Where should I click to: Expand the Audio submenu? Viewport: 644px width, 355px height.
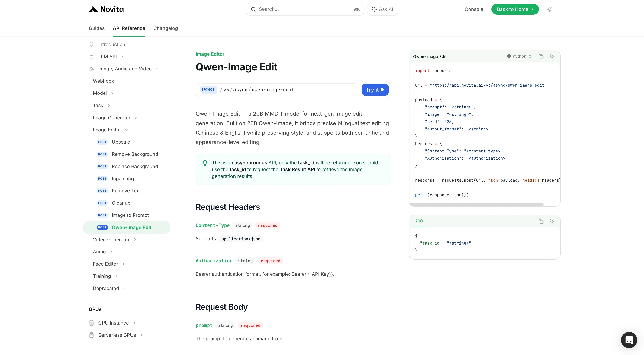111,252
